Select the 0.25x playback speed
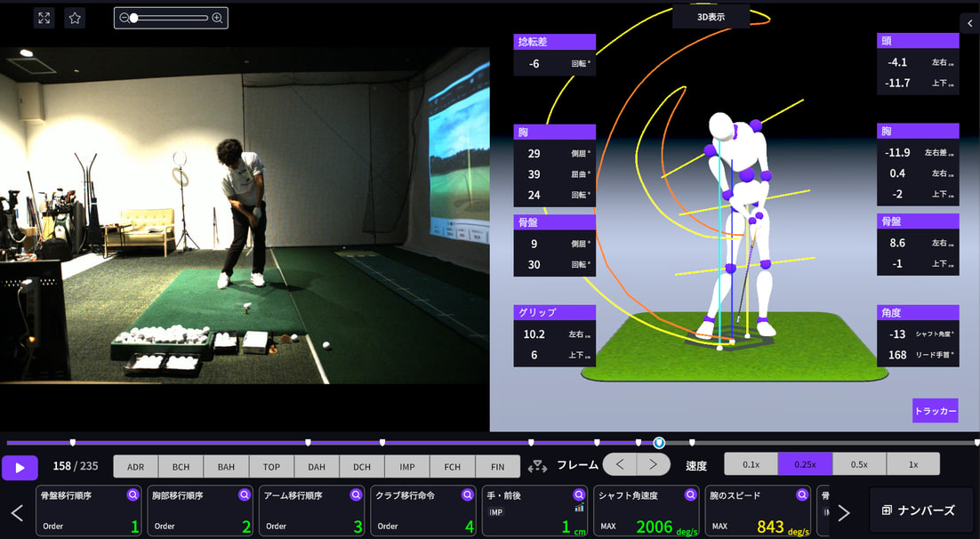Screen dimensions: 980x539 coord(805,464)
